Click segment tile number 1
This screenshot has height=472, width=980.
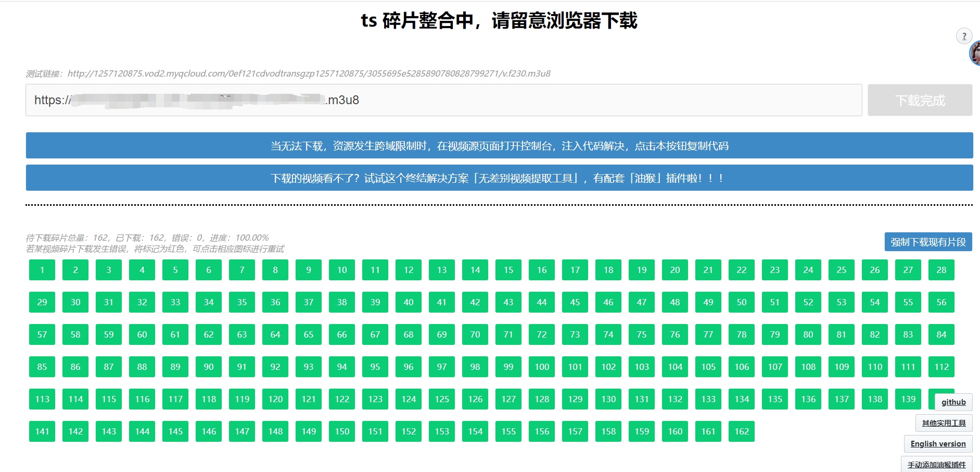42,270
